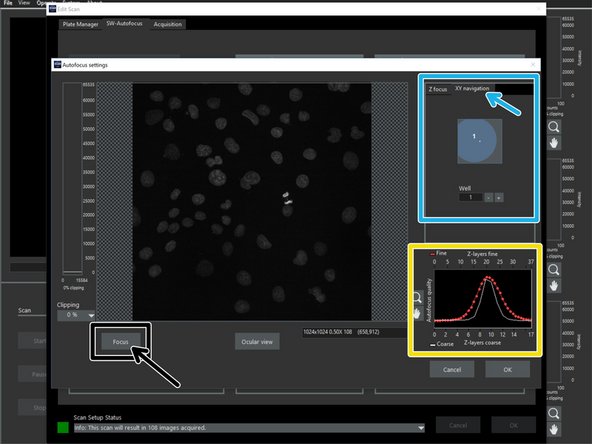592x444 pixels.
Task: Click the Edit Scan title bar icon
Action: coord(52,9)
